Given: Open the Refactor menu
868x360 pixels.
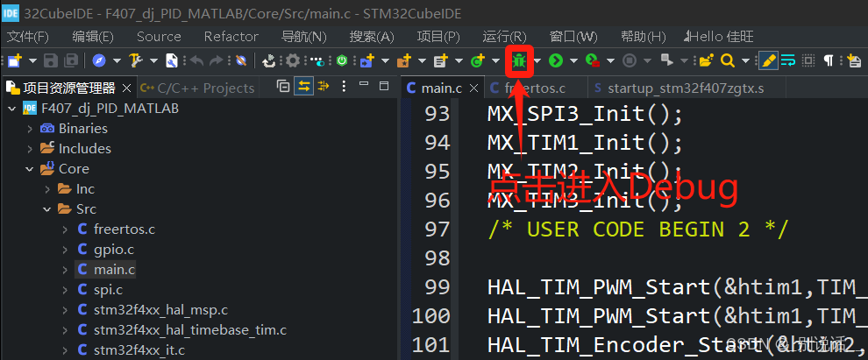Looking at the screenshot, I should tap(231, 37).
